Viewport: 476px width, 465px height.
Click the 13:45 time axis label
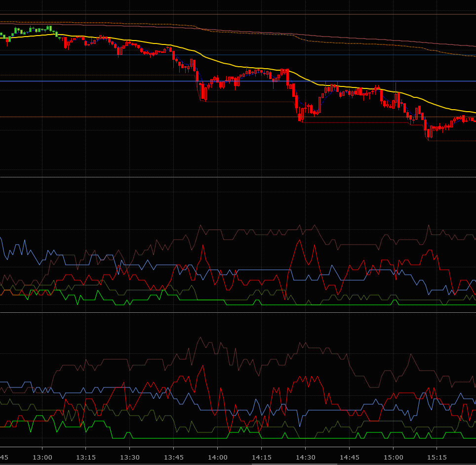click(x=174, y=458)
